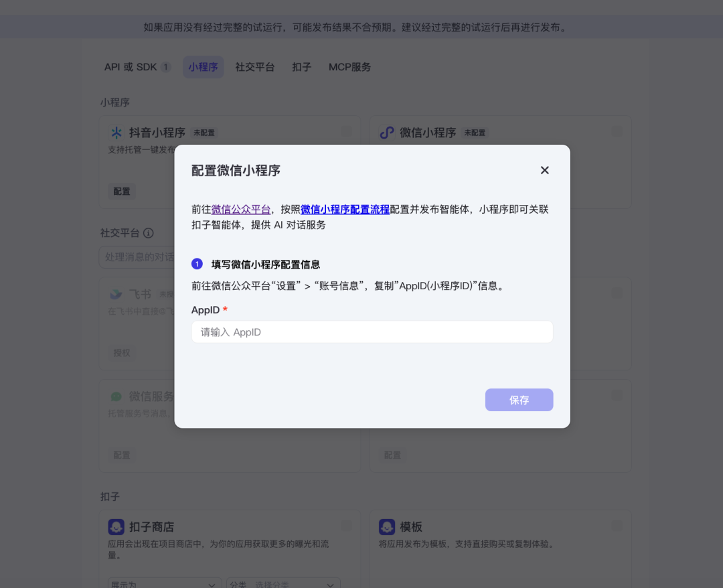Open the 微信小程序配置流程 link
The width and height of the screenshot is (723, 588).
click(x=345, y=210)
